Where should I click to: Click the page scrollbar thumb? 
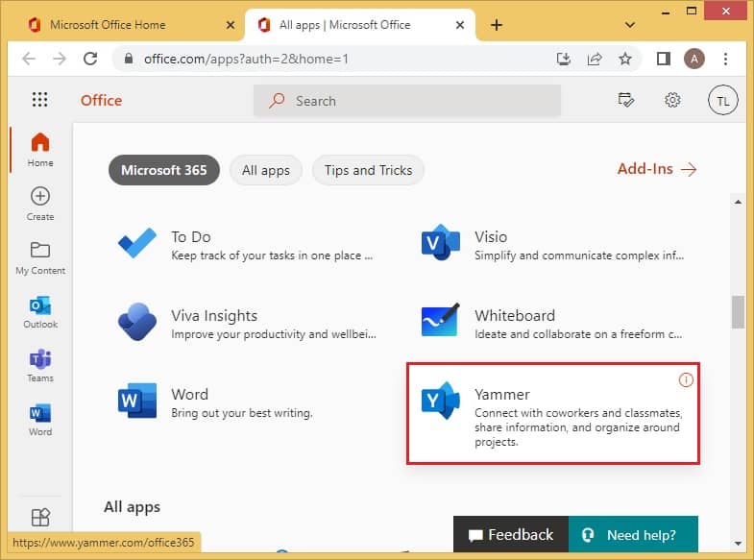point(738,312)
